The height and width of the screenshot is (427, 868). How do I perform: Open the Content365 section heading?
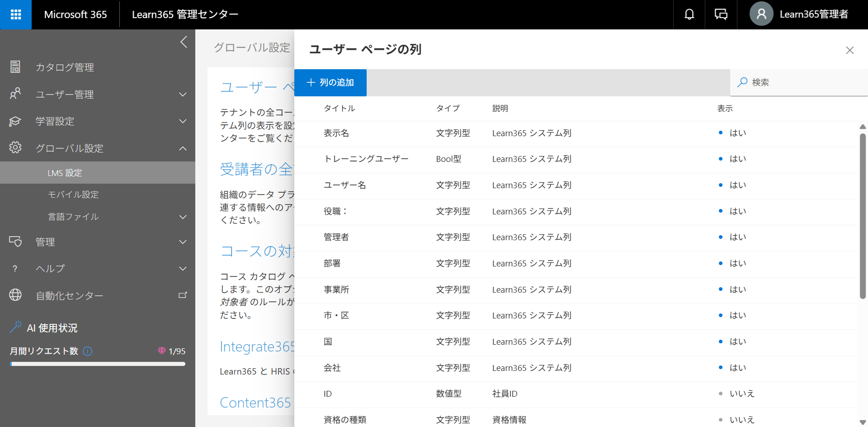(255, 403)
